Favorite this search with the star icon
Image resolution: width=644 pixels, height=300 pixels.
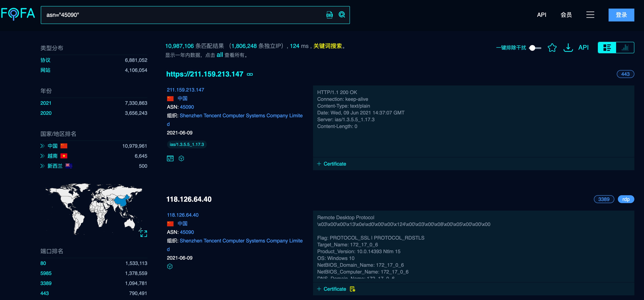[552, 47]
